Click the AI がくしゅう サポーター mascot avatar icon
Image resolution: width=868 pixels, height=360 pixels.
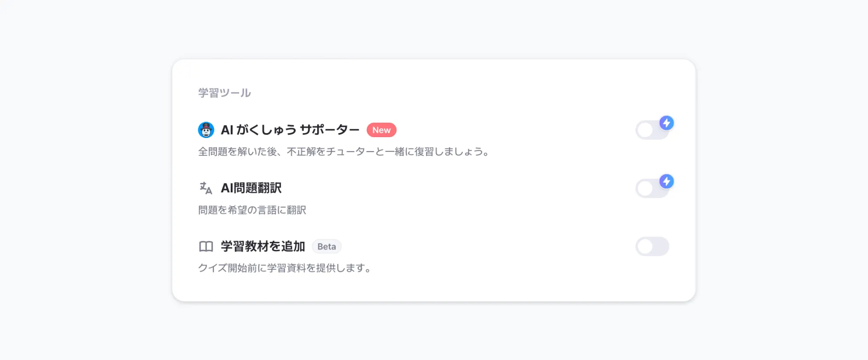click(x=206, y=130)
